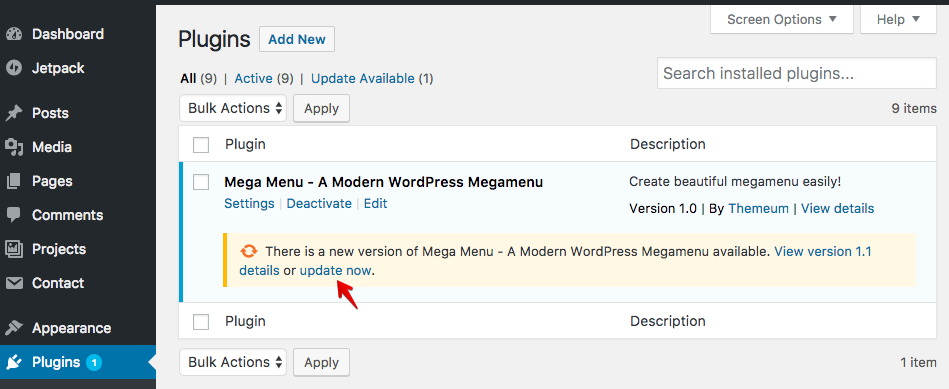Expand the Screen Options panel
Image resolution: width=949 pixels, height=389 pixels.
781,19
